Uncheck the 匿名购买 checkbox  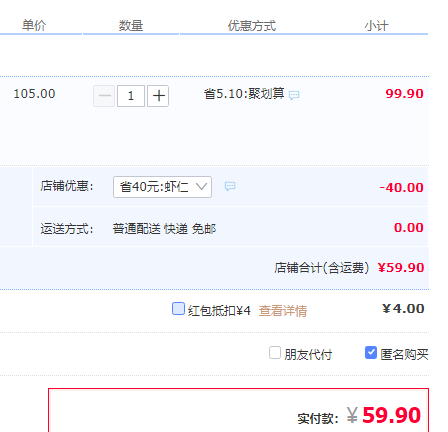click(x=371, y=353)
